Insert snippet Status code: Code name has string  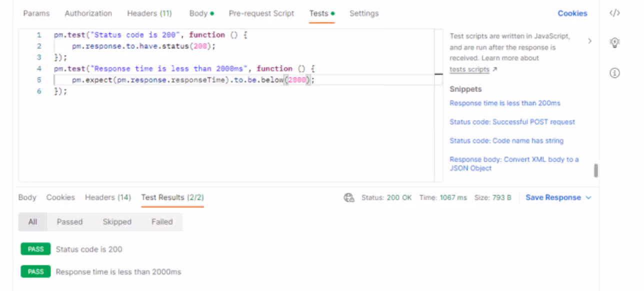506,141
